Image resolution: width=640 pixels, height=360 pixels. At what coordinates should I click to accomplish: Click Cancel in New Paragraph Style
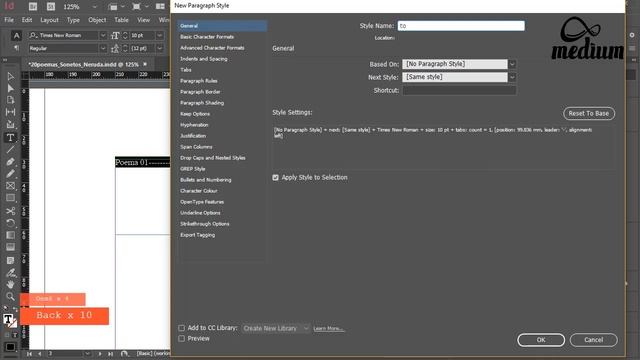pyautogui.click(x=593, y=340)
